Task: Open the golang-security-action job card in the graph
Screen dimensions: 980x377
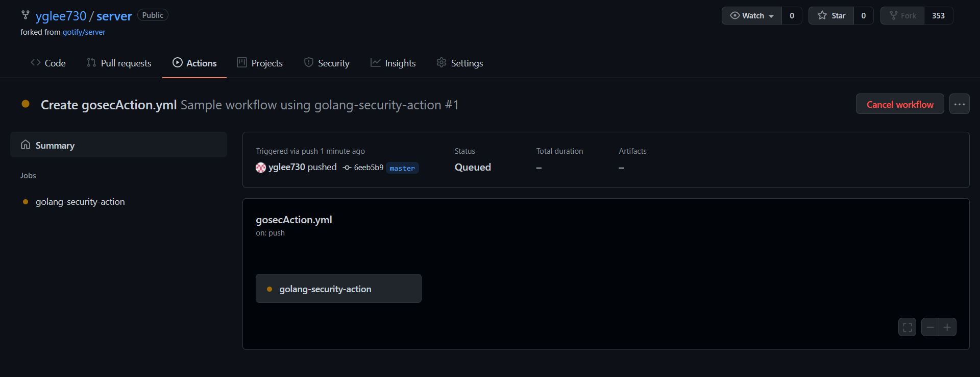Action: pos(338,289)
